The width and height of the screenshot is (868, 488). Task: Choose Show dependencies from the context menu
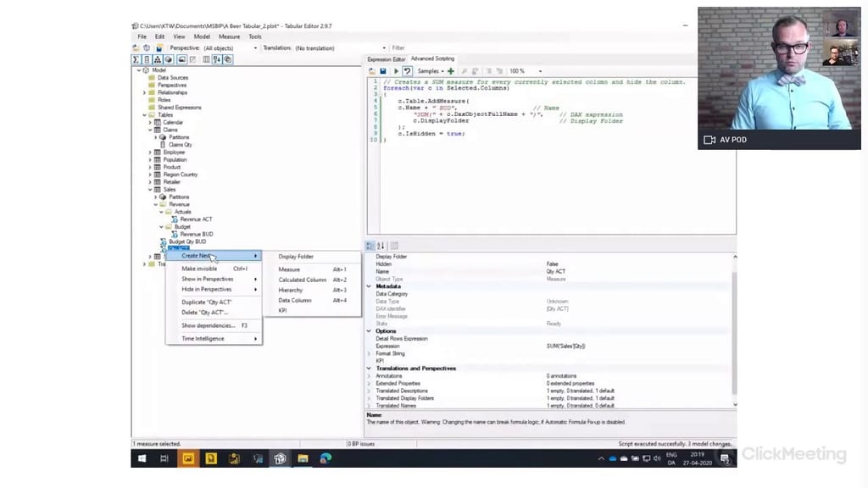tap(208, 324)
